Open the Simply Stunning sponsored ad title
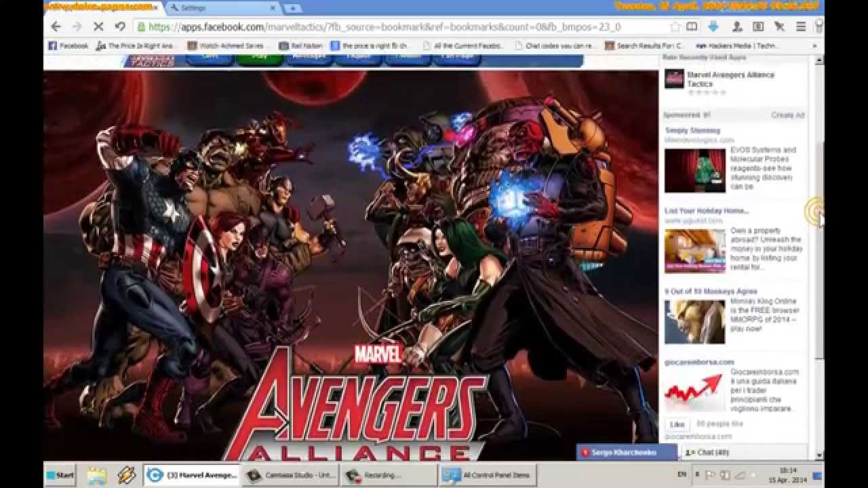This screenshot has width=868, height=488. [x=692, y=130]
